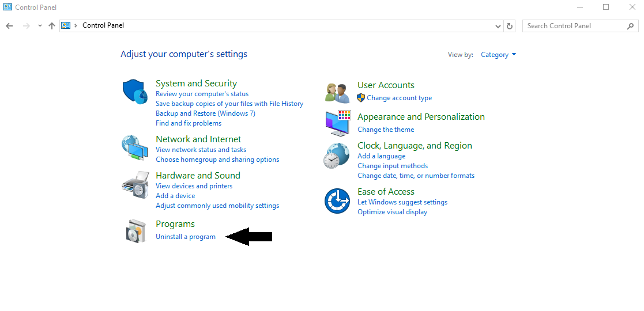Open the Ease of Access icon
644x311 pixels.
[x=337, y=201]
